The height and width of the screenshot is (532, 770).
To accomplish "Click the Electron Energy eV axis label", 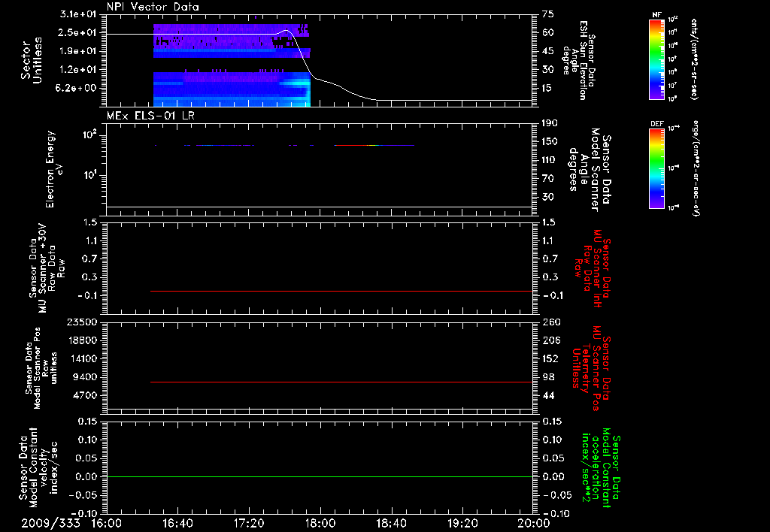I will point(54,169).
